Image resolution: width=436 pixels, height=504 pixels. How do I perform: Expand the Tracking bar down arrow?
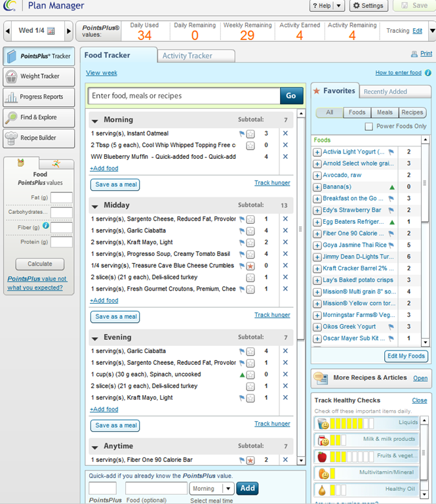coord(432,31)
